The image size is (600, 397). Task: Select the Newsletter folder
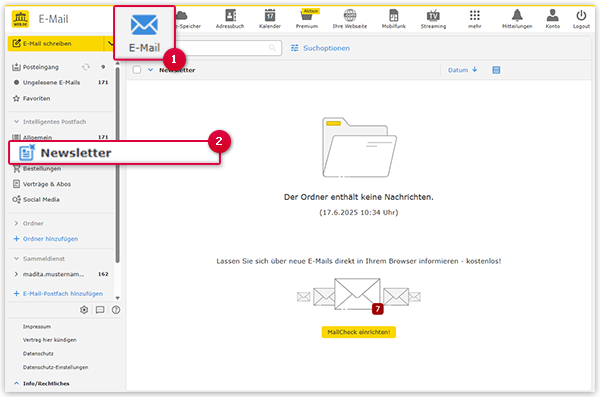(x=115, y=153)
